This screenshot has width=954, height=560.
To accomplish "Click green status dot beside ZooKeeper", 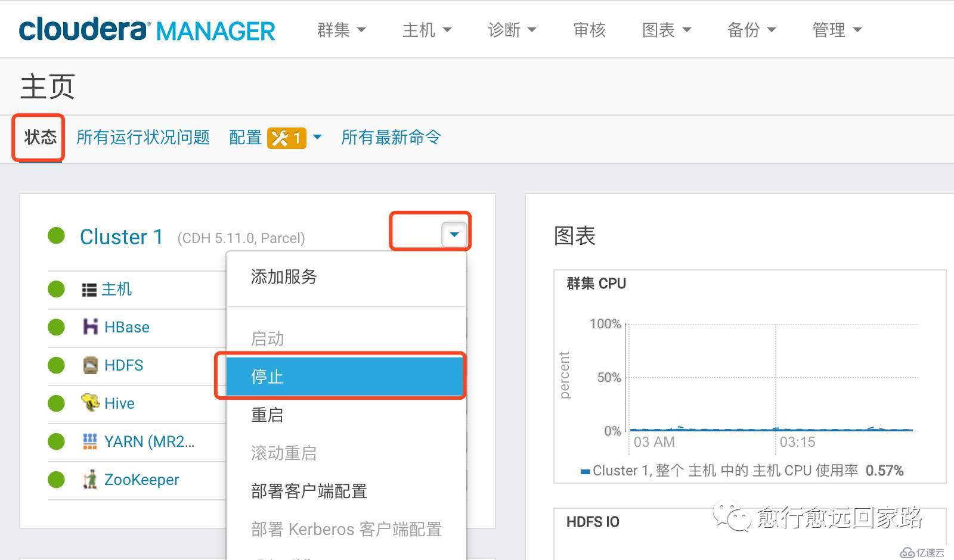I will point(56,480).
